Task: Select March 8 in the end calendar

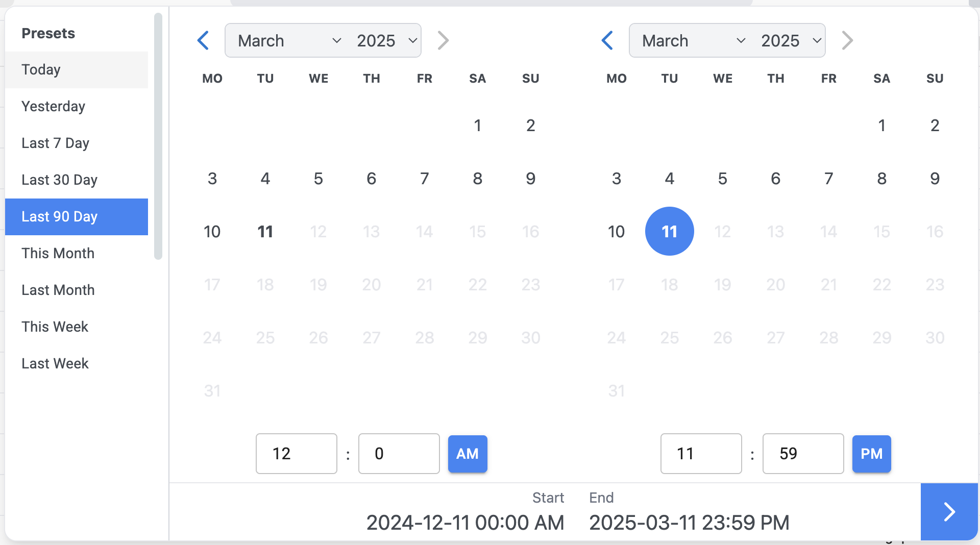Action: [x=882, y=179]
